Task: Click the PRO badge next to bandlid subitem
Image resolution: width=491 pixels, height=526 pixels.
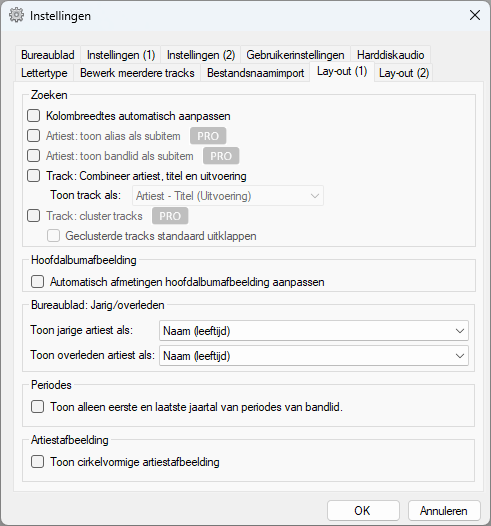Action: [x=221, y=156]
